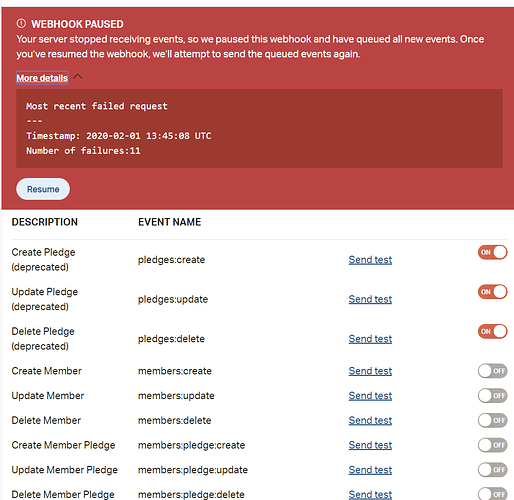Click the DESCRIPTION column header
This screenshot has width=514, height=500.
click(45, 222)
